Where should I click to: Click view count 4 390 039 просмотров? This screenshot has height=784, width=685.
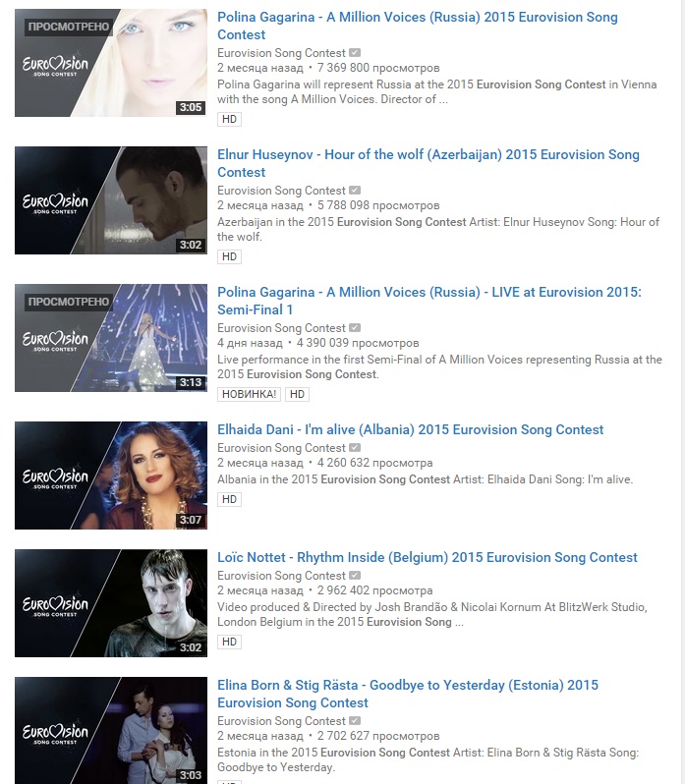tap(358, 343)
